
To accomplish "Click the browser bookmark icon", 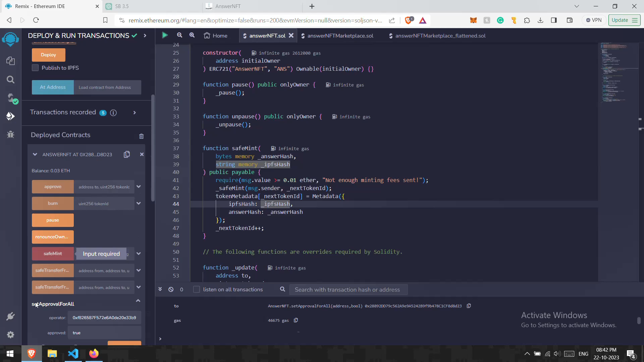I will pos(105,20).
